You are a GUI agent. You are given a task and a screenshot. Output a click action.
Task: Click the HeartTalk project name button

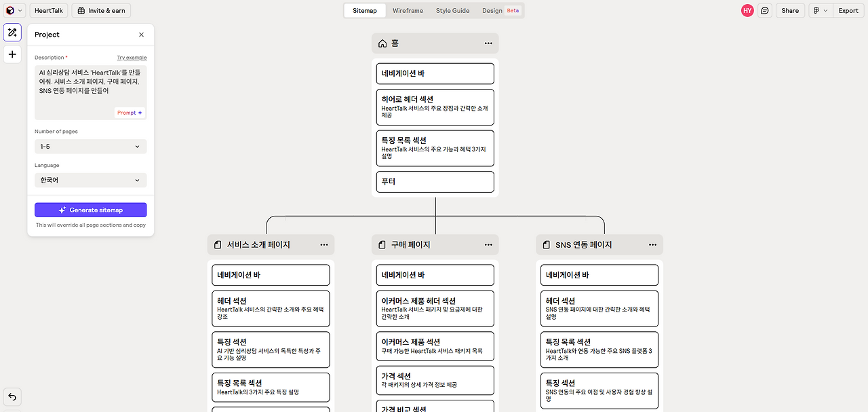click(x=49, y=10)
